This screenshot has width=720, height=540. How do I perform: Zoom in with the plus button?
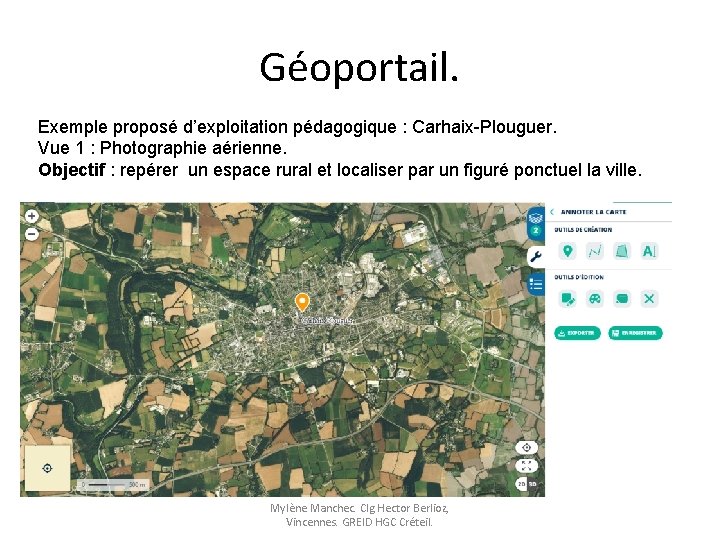[31, 216]
